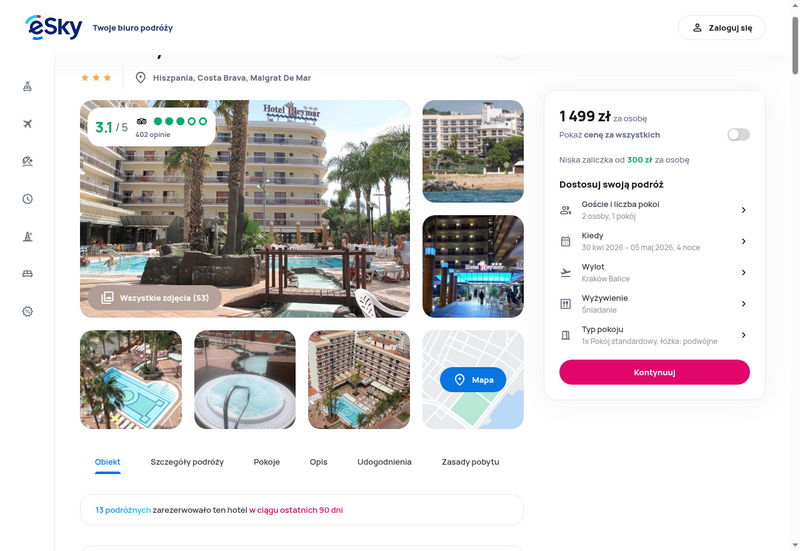
Task: Open the 'Udogodnienia' tab
Action: pos(384,462)
